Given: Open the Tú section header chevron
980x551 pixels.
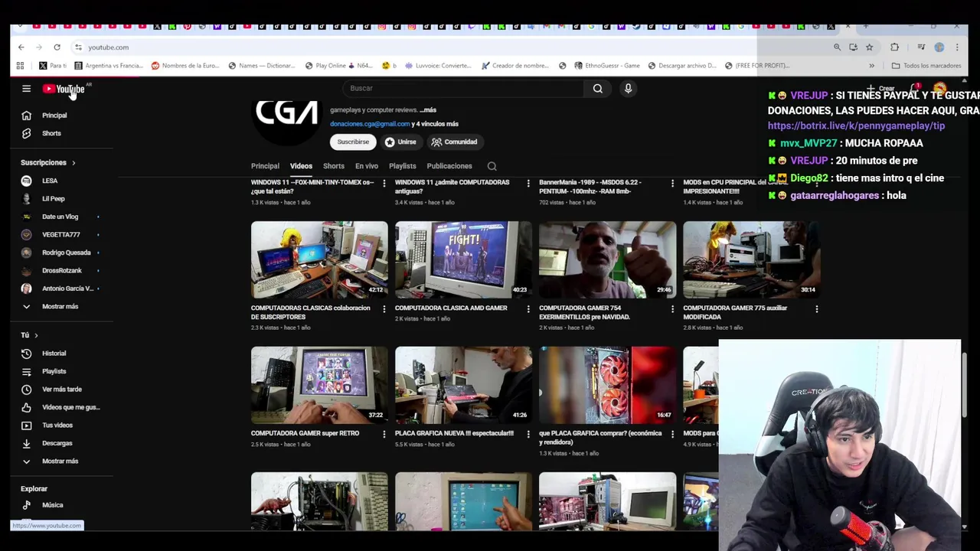Looking at the screenshot, I should [x=35, y=335].
